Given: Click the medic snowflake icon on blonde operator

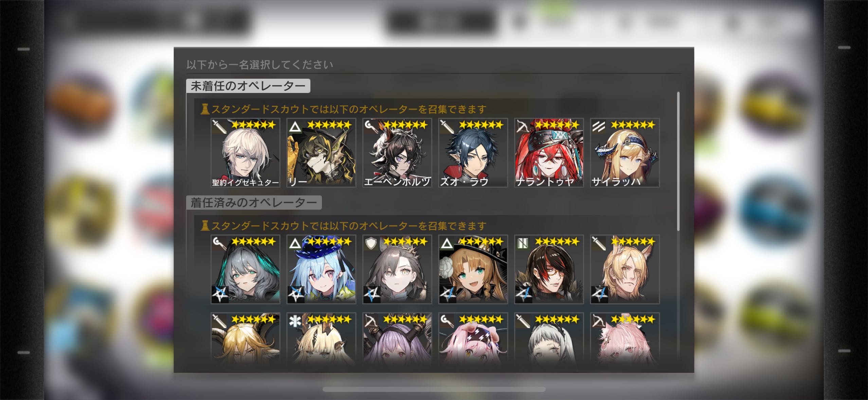Looking at the screenshot, I should click(295, 321).
